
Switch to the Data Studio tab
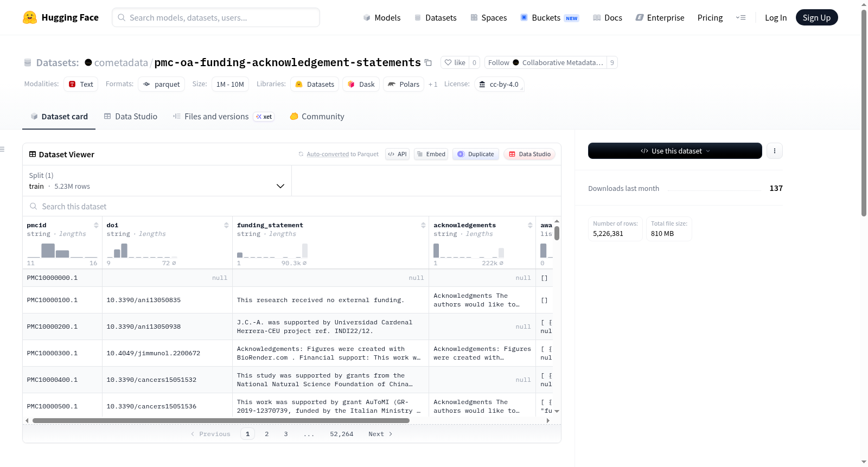click(x=131, y=116)
